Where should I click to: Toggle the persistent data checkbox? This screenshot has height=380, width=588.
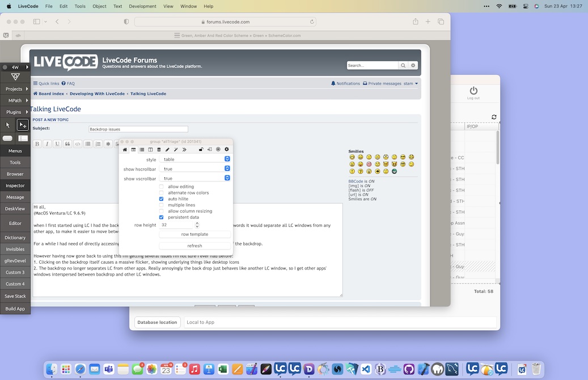[162, 217]
